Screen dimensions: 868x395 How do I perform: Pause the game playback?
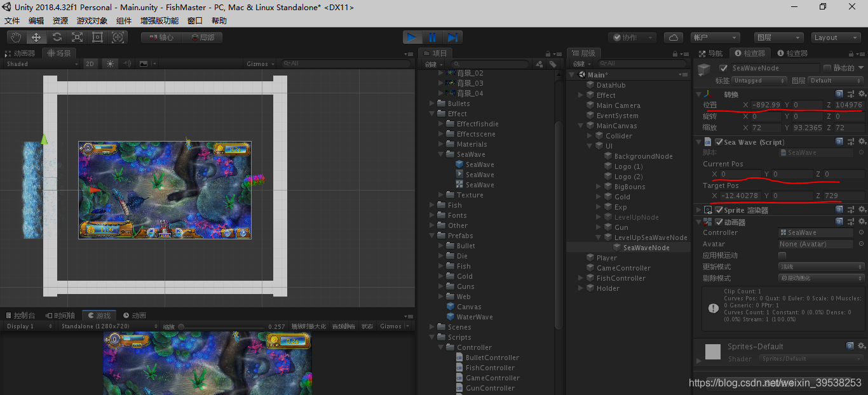(433, 37)
